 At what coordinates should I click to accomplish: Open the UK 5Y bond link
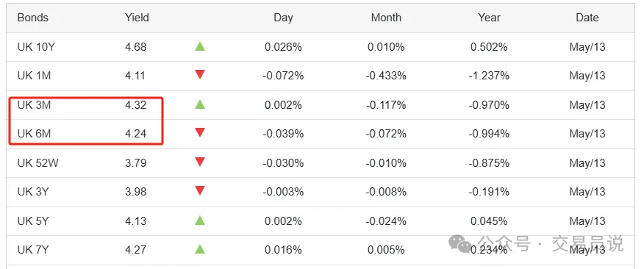(33, 221)
